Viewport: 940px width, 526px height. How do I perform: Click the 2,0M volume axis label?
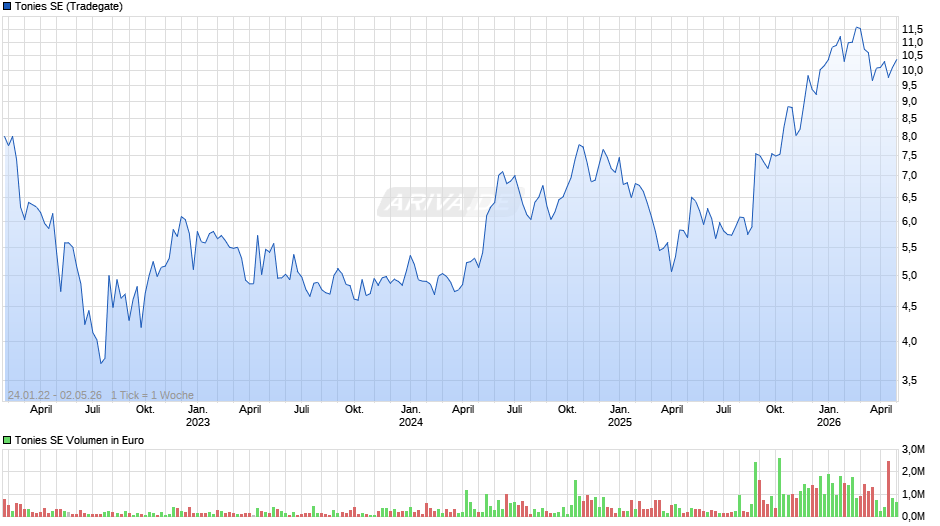pos(913,471)
